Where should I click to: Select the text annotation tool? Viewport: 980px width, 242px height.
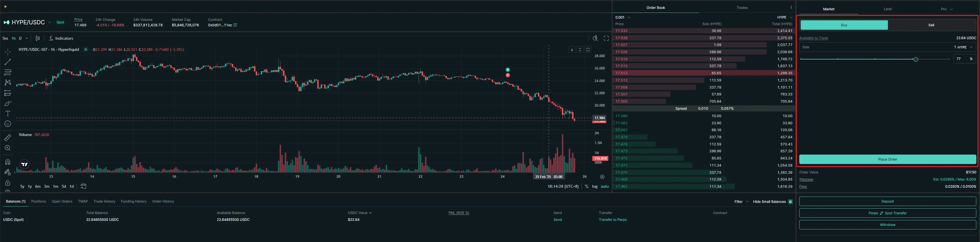[x=8, y=113]
